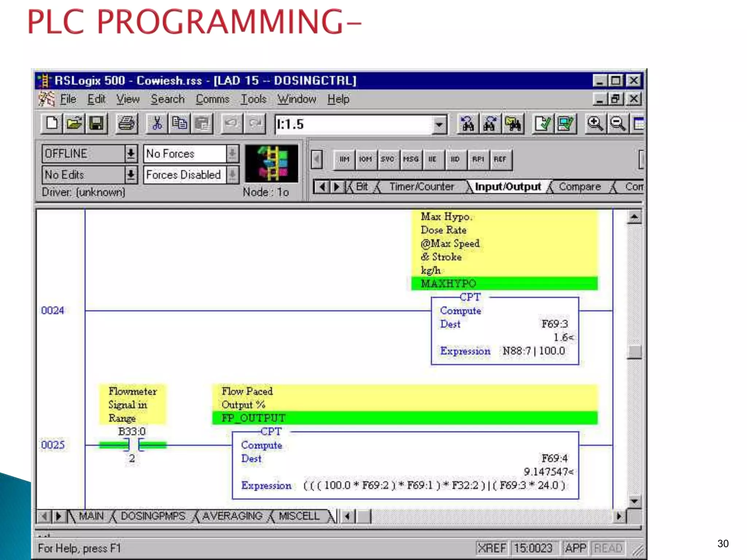Switch to the DOSINGPMPS ladder tab
Screen dimensions: 747x560
coord(153,516)
